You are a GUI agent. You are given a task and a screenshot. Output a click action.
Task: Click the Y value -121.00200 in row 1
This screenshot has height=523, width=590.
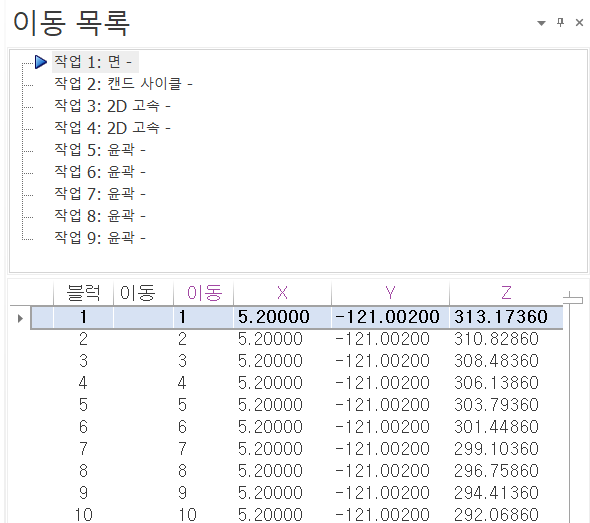387,317
